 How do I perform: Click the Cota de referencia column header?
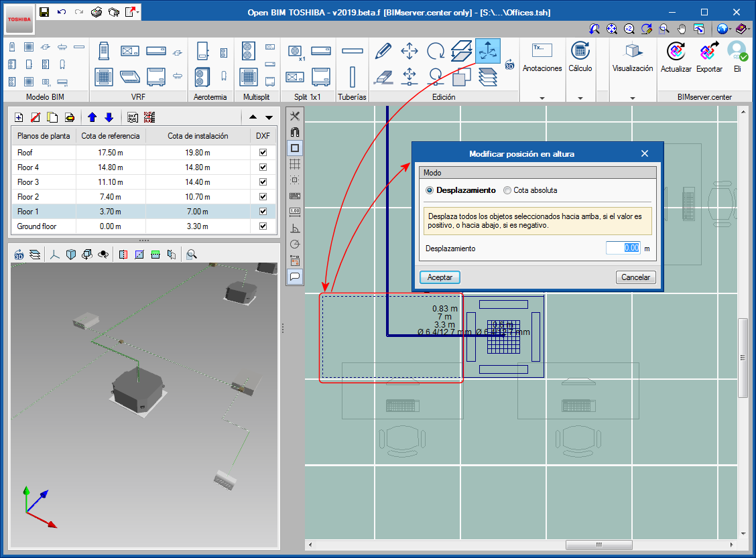click(x=111, y=136)
